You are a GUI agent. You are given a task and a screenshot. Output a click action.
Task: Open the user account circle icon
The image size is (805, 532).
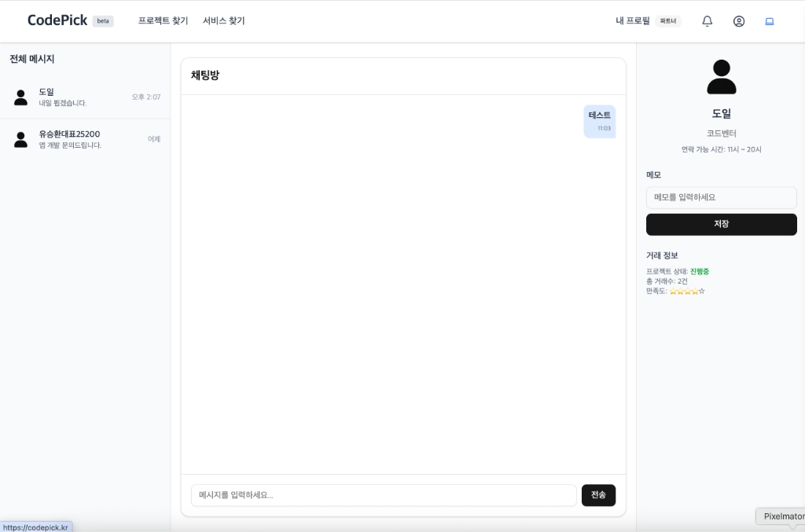click(x=739, y=21)
